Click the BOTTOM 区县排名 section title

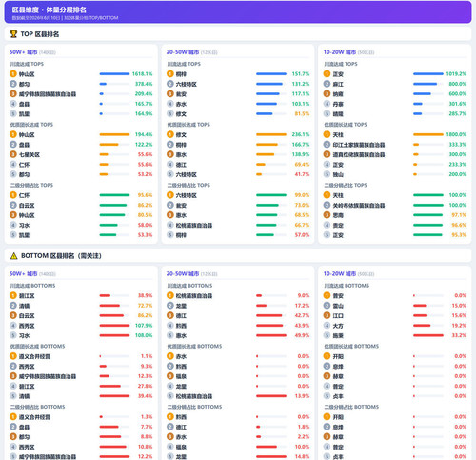(x=61, y=256)
